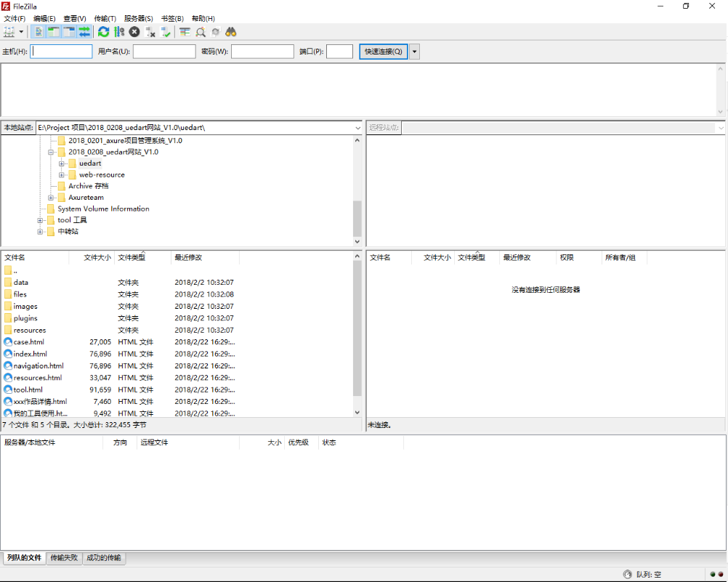Expand the web-resource tree folder
The image size is (728, 582).
click(x=62, y=175)
